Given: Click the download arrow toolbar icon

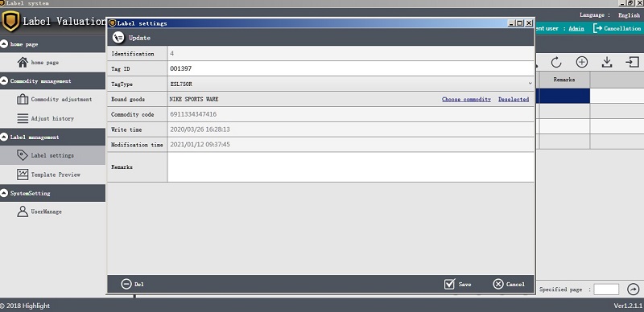Looking at the screenshot, I should (x=607, y=62).
